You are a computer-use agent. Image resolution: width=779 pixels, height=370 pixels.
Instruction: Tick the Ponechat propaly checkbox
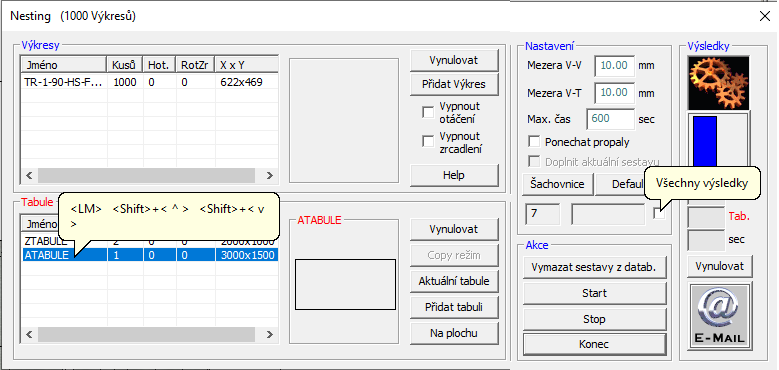[x=534, y=142]
